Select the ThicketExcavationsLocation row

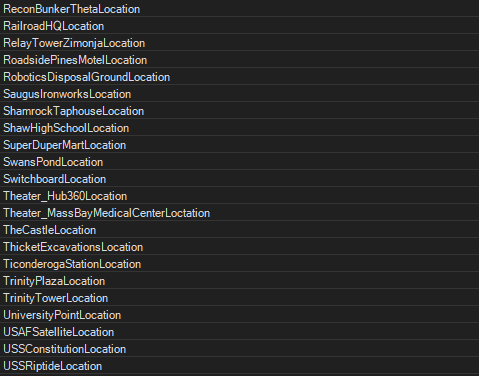pyautogui.click(x=239, y=247)
